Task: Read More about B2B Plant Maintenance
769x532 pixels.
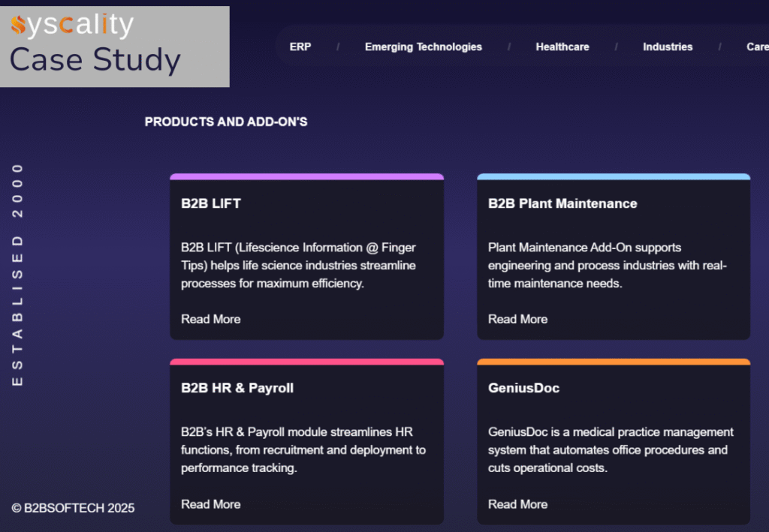Action: [x=517, y=319]
